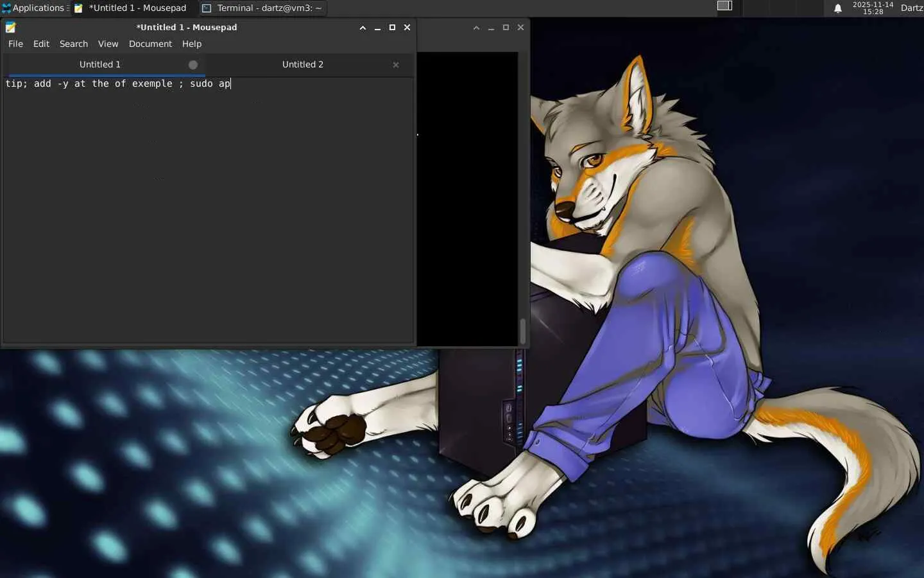924x578 pixels.
Task: Focus the black Terminal output area
Action: click(x=467, y=199)
